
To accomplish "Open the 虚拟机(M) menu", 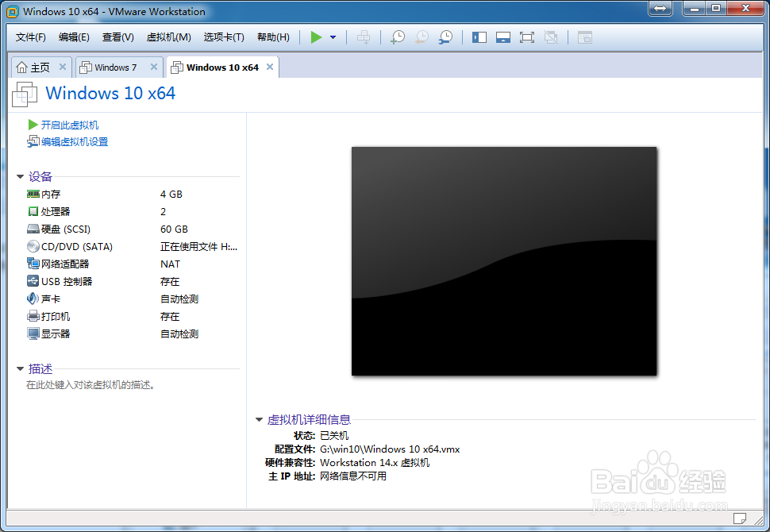I will click(x=169, y=37).
